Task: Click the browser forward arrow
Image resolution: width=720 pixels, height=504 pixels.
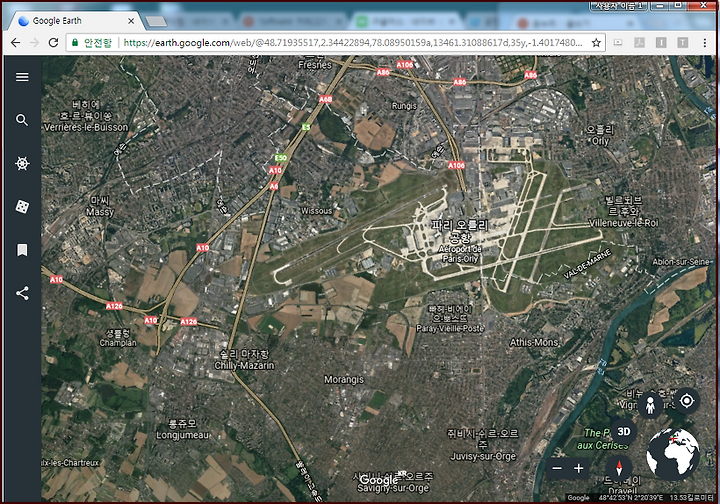Action: [34, 43]
